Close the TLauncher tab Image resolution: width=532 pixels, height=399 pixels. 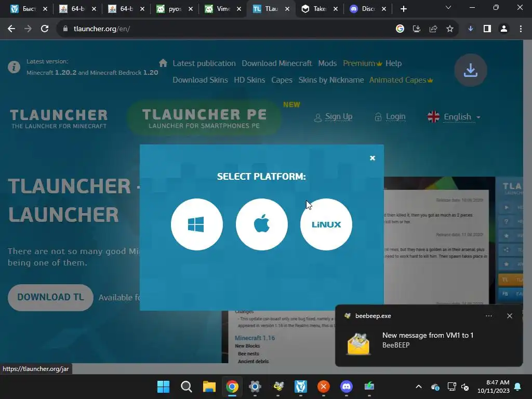tap(287, 9)
